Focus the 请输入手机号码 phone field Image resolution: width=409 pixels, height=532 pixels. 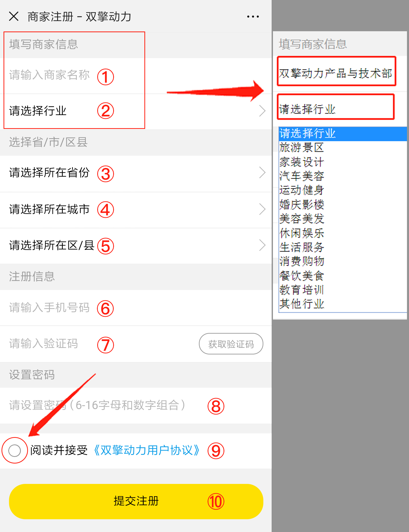coord(136,308)
